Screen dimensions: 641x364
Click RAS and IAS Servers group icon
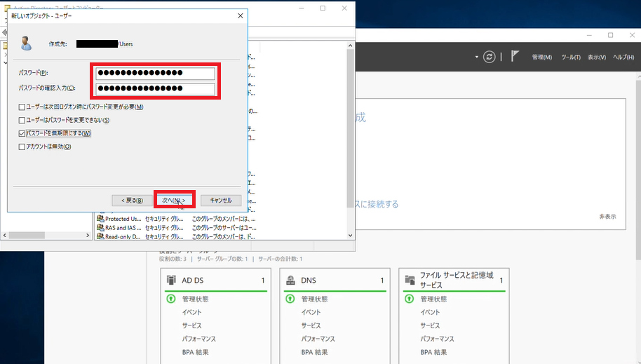coord(100,228)
